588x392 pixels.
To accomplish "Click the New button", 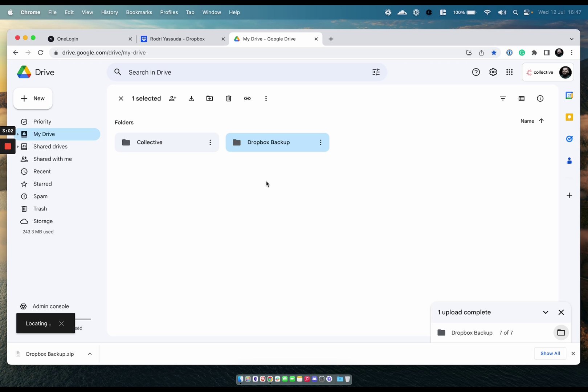I will coord(33,98).
